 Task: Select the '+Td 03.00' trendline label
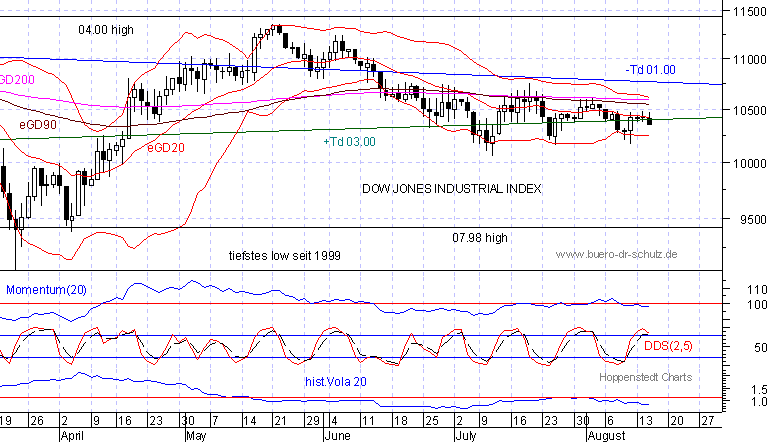349,142
